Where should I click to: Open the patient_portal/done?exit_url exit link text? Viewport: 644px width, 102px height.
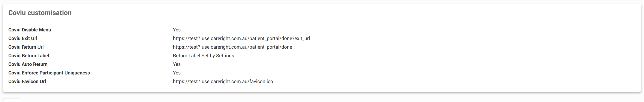tap(241, 39)
